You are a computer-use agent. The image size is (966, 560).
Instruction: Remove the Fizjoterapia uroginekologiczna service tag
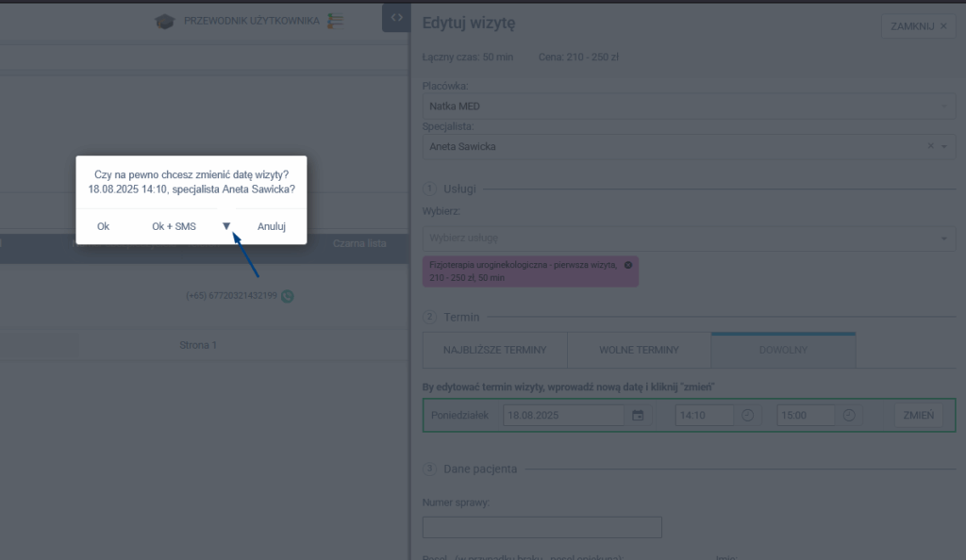628,266
